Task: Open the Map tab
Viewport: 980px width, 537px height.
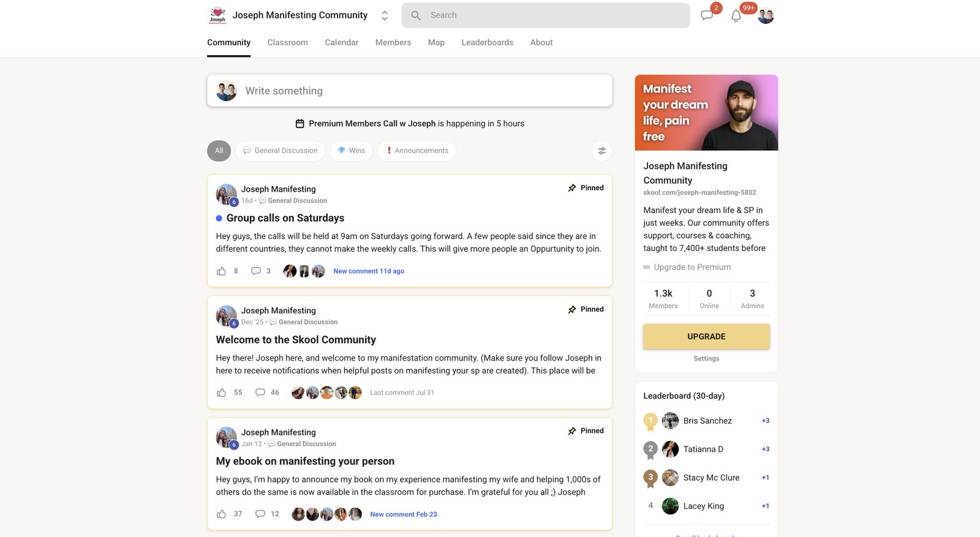Action: click(436, 42)
